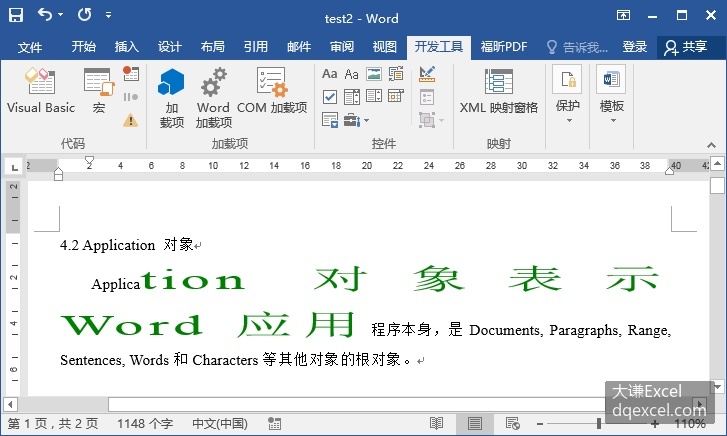Click the tab stop selector at ruler corner
The image size is (727, 436).
pyautogui.click(x=14, y=167)
